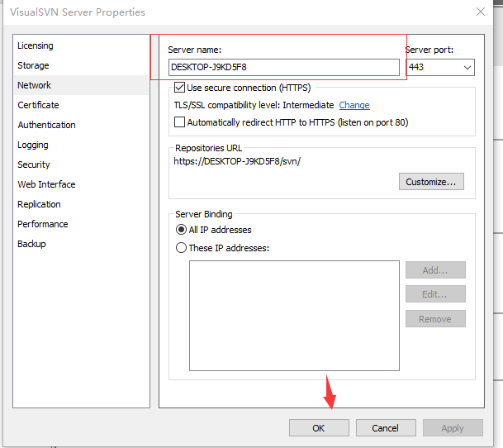Confirm changes with the OK button
The image size is (503, 448).
click(319, 428)
